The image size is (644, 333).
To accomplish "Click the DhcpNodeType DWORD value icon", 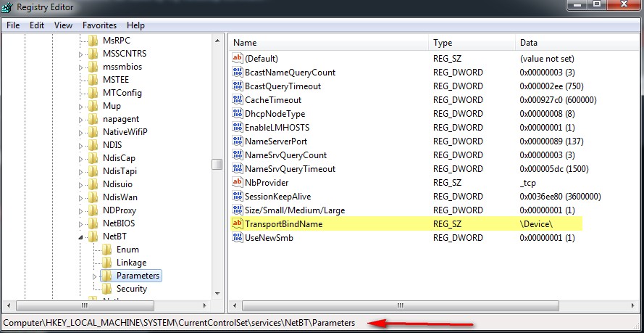I will click(237, 114).
